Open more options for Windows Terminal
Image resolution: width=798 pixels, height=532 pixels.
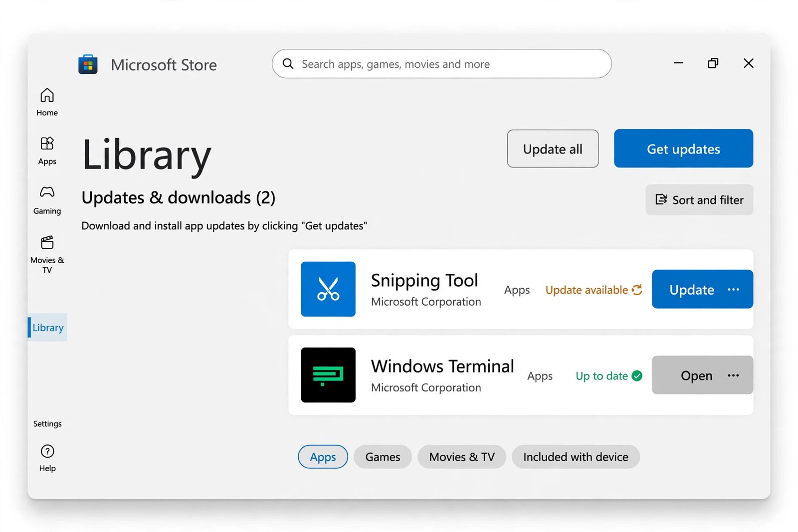[x=733, y=375]
